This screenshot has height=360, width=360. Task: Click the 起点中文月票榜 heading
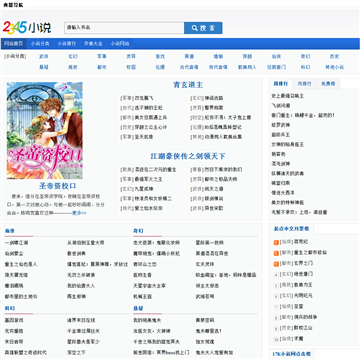pos(291,229)
